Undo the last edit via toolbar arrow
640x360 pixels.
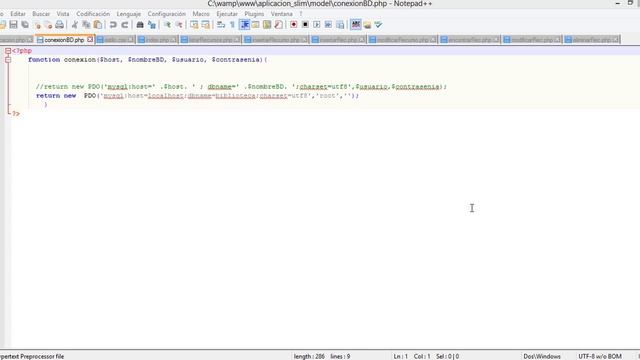(113, 25)
